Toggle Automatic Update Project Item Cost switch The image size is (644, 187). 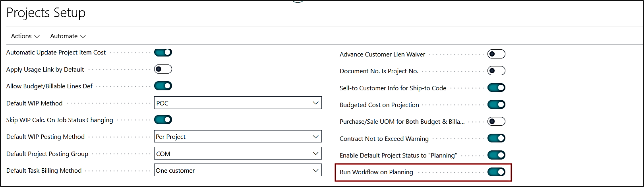163,53
